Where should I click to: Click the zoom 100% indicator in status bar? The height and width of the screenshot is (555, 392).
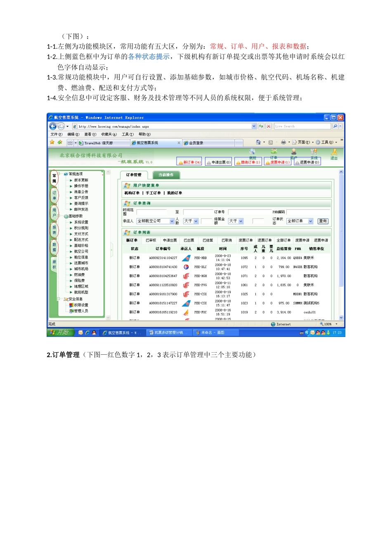tap(328, 324)
